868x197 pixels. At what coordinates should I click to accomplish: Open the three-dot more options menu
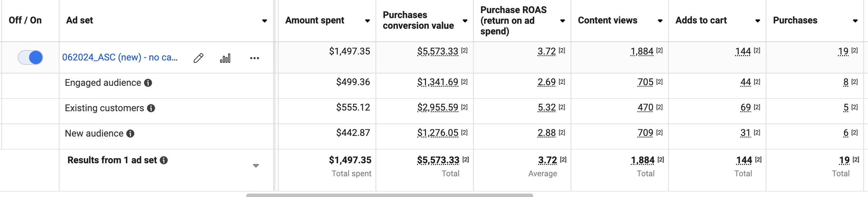click(254, 58)
